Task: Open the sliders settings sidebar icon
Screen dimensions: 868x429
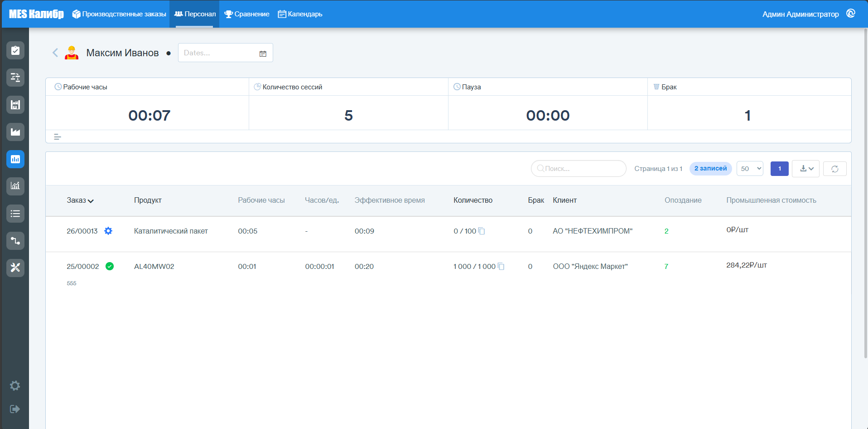Action: (x=15, y=78)
